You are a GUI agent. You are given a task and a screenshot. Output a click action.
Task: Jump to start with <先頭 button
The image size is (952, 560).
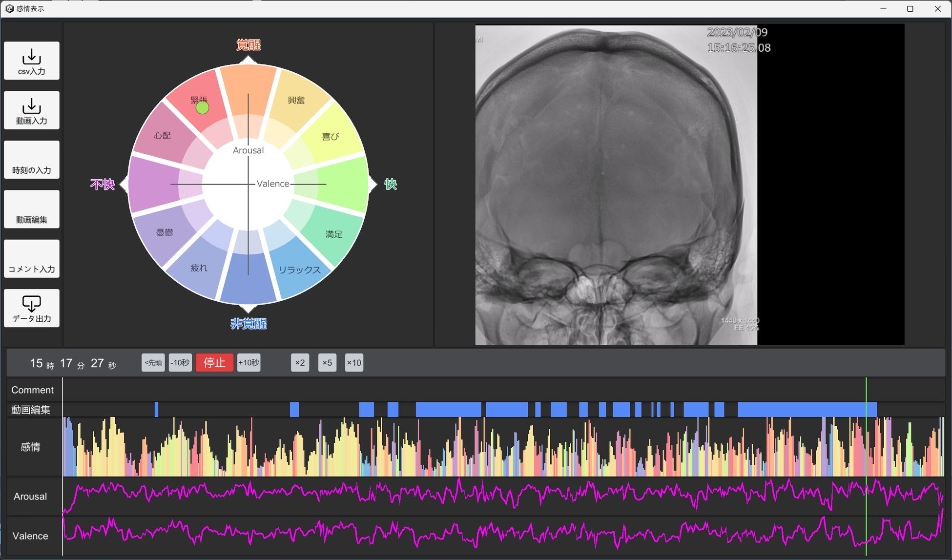tap(153, 363)
